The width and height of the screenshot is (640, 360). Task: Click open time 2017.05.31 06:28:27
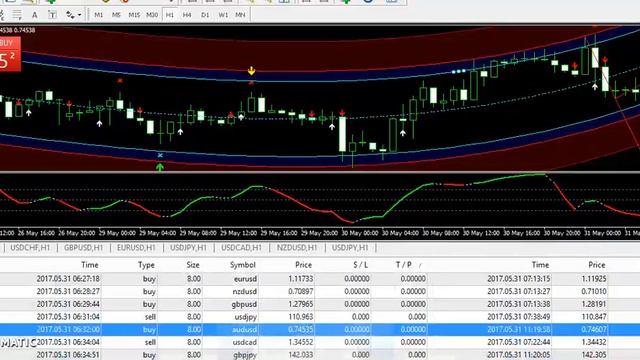click(x=68, y=291)
